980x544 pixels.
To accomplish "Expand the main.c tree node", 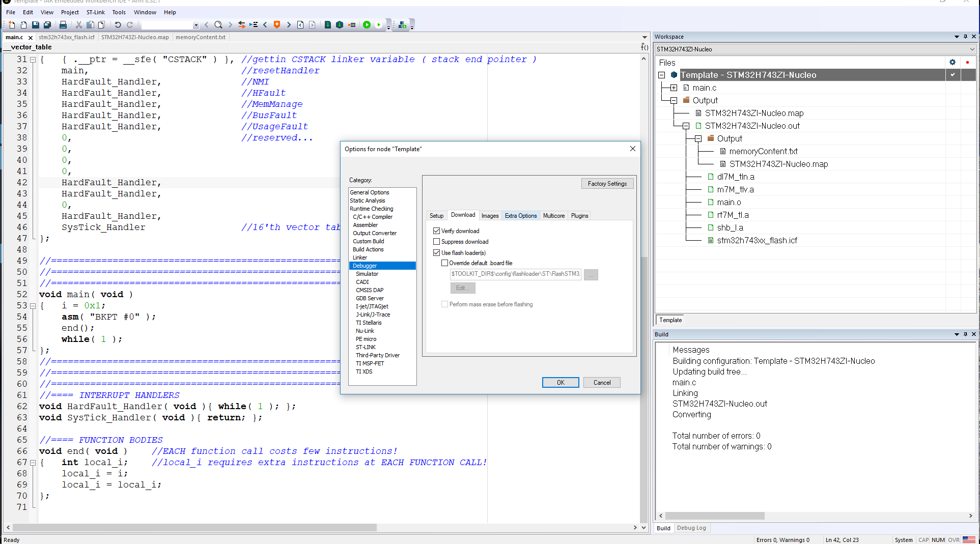I will [674, 88].
